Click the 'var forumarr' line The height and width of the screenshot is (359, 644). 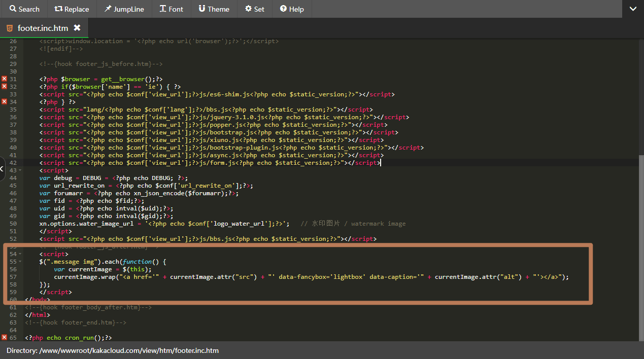tap(139, 193)
